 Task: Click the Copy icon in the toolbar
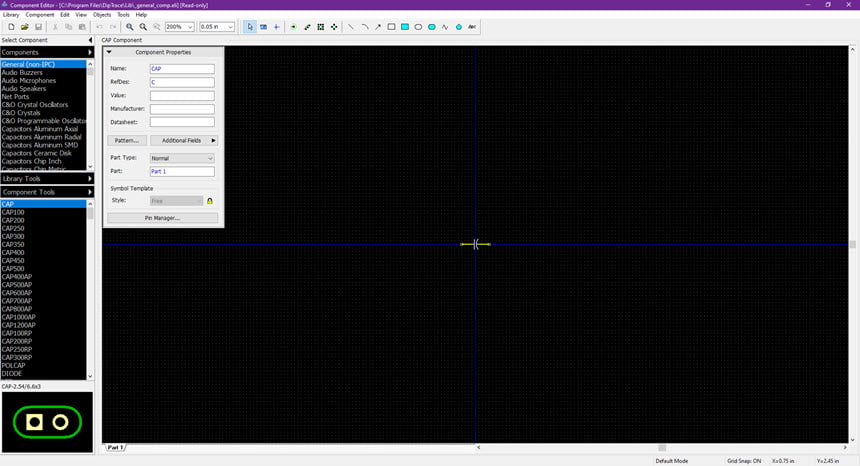[x=69, y=27]
